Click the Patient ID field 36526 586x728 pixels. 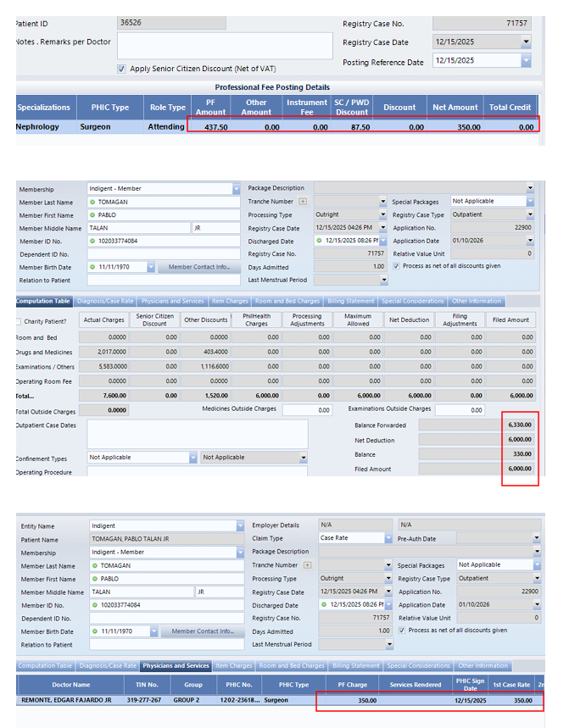[x=171, y=23]
